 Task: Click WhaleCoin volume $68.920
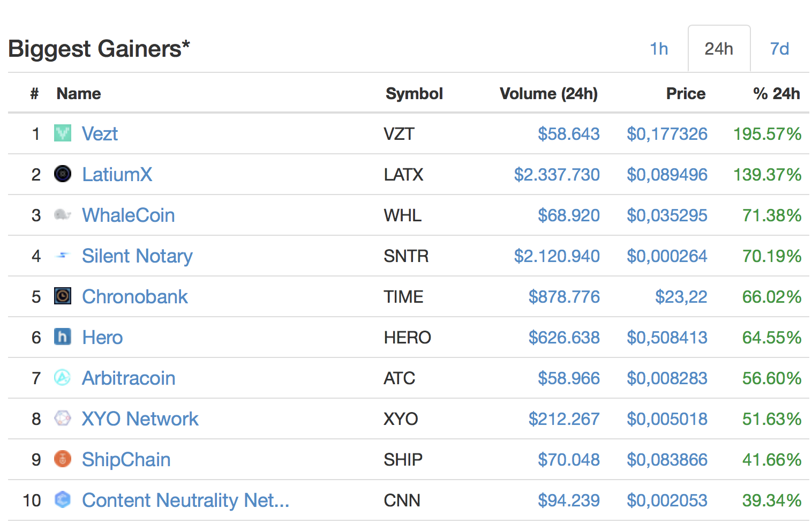click(568, 215)
